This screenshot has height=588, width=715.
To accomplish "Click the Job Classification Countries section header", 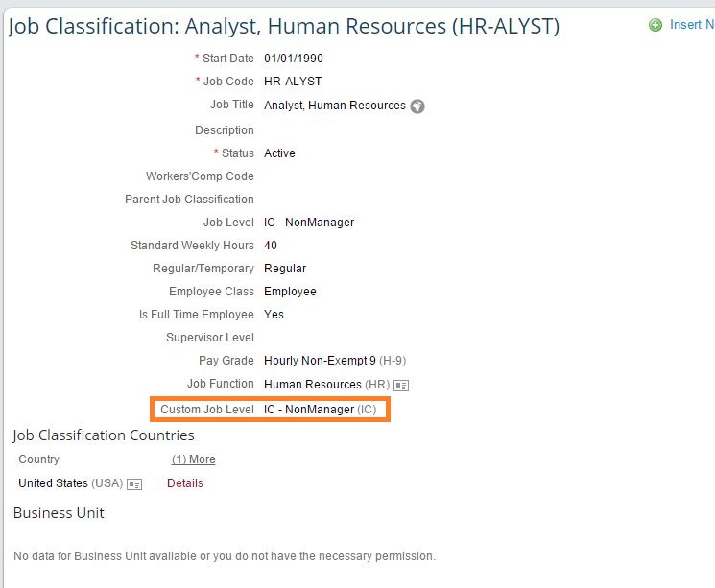I will [104, 435].
